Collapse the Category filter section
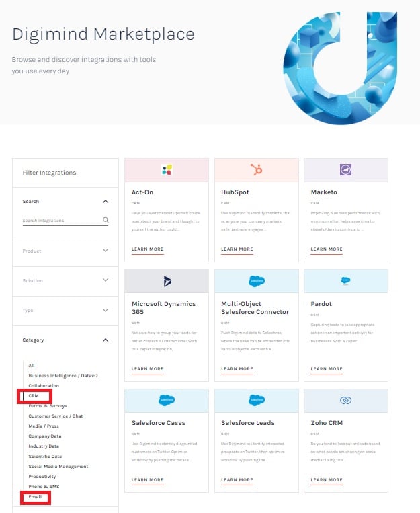 (106, 340)
